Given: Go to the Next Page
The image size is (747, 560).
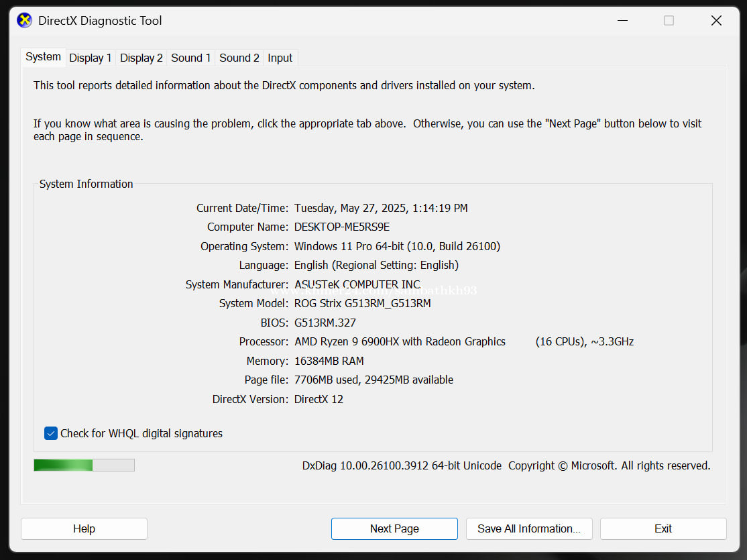Looking at the screenshot, I should [x=394, y=528].
